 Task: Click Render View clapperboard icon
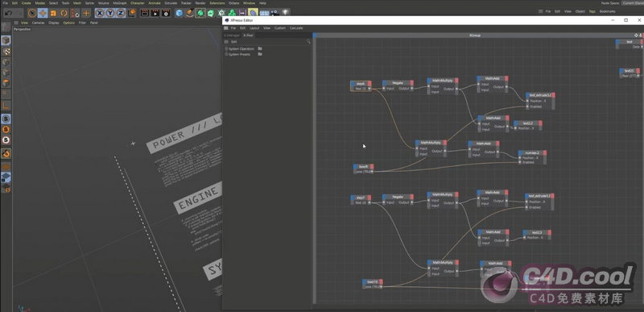tap(145, 13)
